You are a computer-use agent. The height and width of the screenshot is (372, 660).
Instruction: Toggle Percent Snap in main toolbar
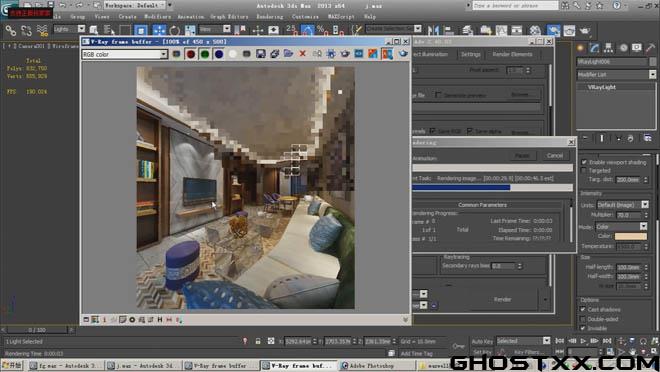tap(322, 30)
